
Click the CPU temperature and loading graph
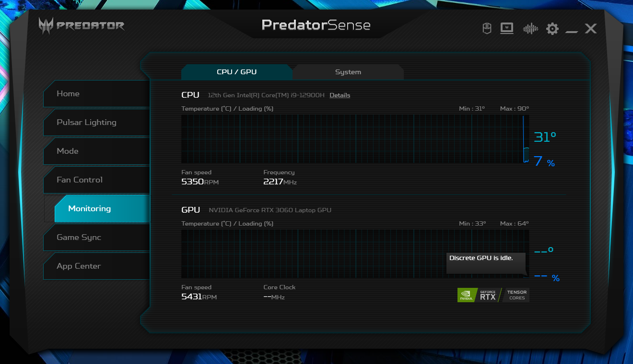click(355, 139)
